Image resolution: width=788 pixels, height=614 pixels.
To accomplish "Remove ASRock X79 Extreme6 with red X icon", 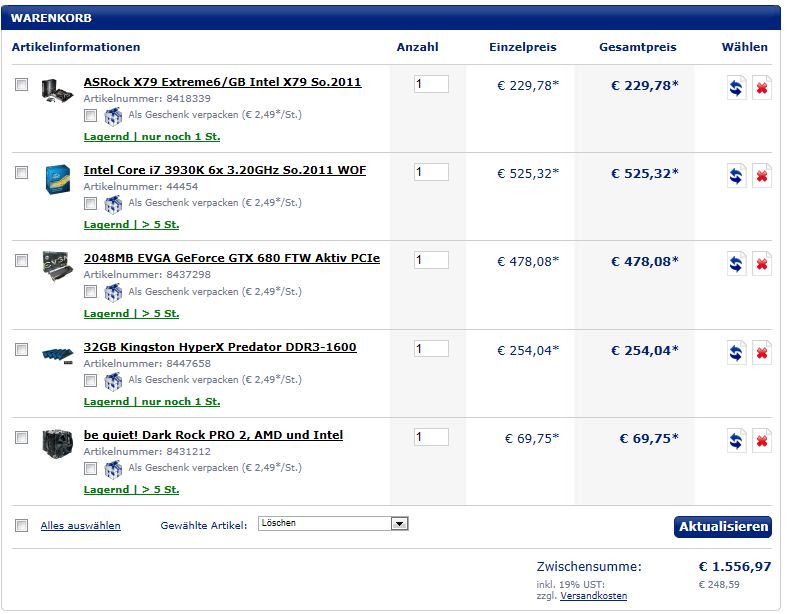I will pyautogui.click(x=762, y=88).
